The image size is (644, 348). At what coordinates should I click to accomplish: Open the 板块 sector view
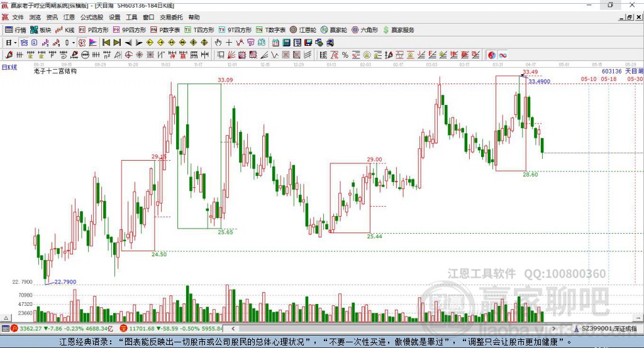click(x=40, y=30)
